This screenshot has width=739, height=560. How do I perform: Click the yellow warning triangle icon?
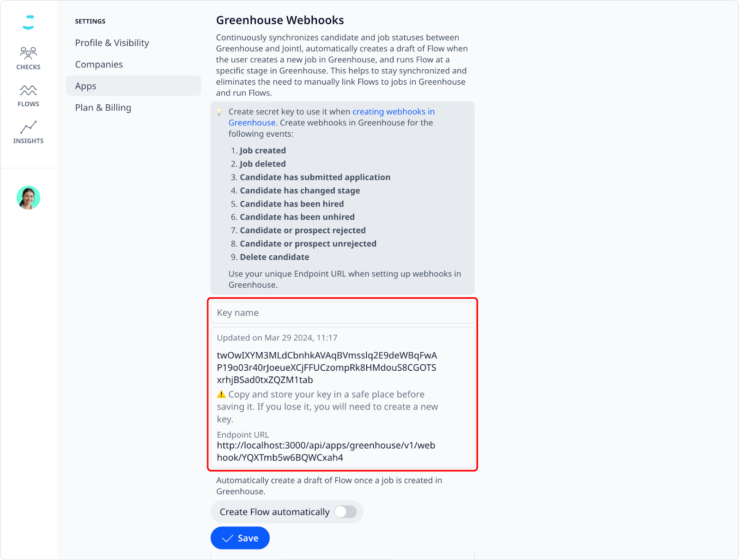[221, 394]
